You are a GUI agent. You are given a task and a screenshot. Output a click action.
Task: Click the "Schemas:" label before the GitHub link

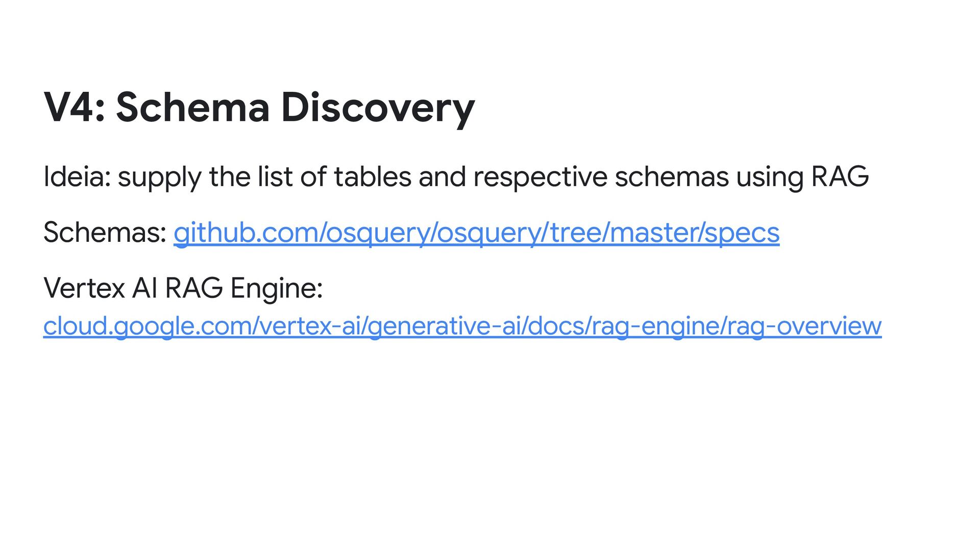[x=105, y=233]
